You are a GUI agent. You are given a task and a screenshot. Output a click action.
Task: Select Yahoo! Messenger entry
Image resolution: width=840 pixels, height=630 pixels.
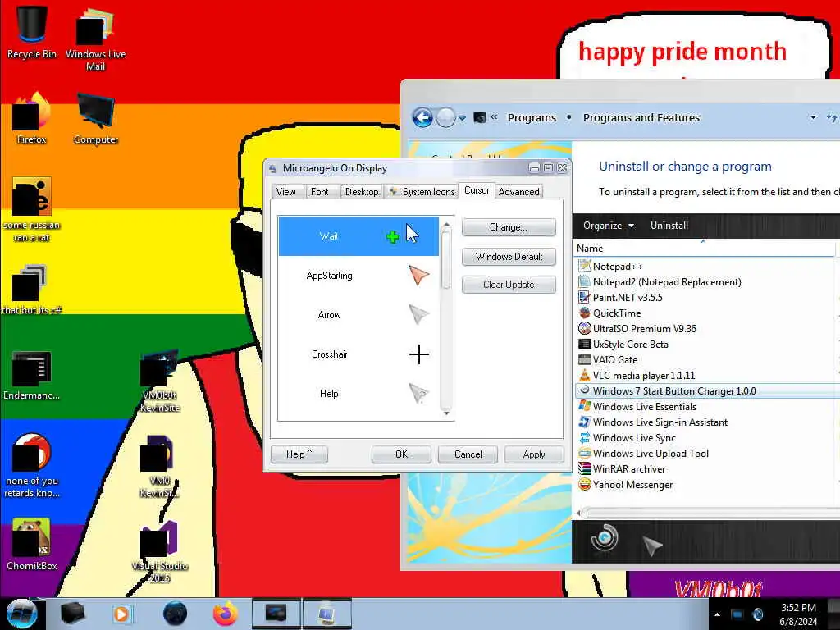pos(632,484)
